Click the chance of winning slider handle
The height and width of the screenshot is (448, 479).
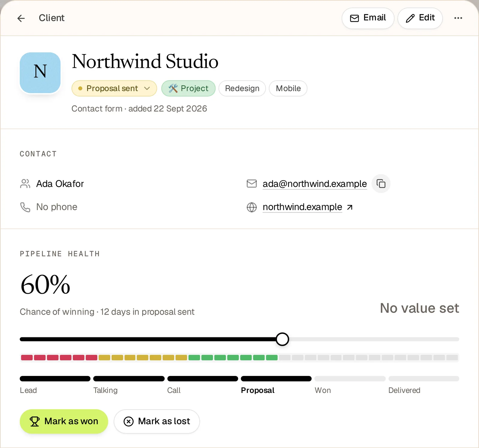[x=282, y=339]
